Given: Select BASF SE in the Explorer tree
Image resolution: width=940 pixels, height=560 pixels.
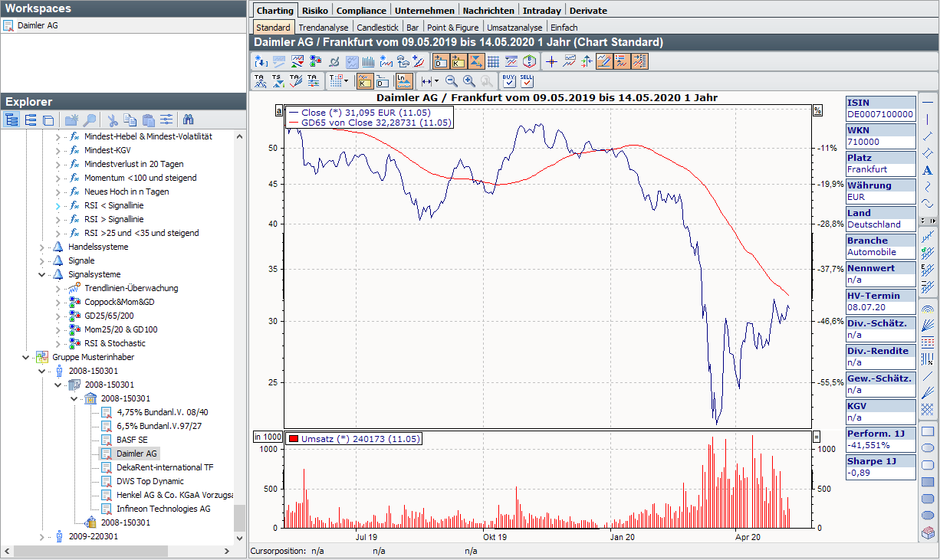Looking at the screenshot, I should click(132, 440).
